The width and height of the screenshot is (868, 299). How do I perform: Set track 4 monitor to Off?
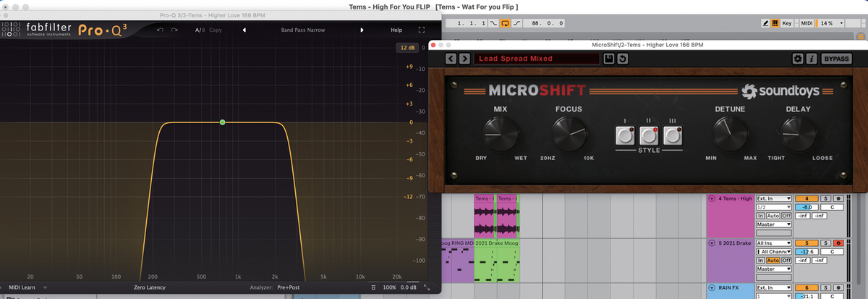coord(786,216)
